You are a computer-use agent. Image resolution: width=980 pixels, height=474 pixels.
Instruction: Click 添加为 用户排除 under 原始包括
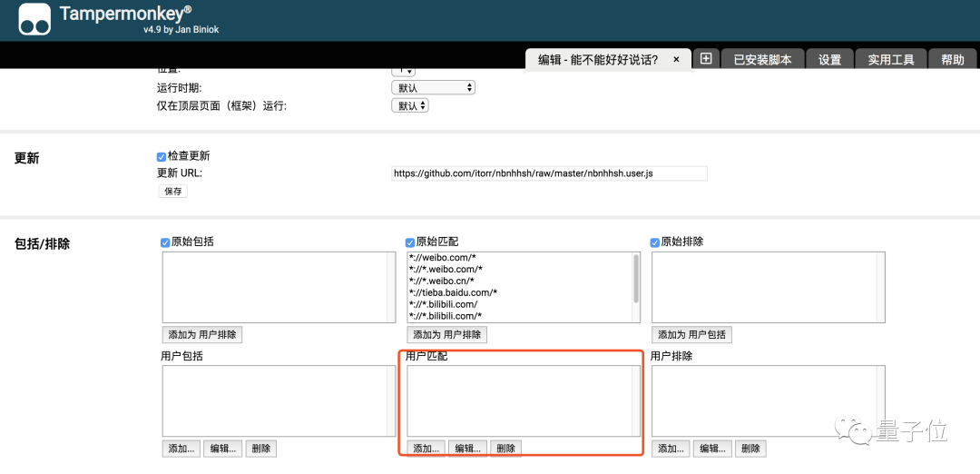[201, 334]
